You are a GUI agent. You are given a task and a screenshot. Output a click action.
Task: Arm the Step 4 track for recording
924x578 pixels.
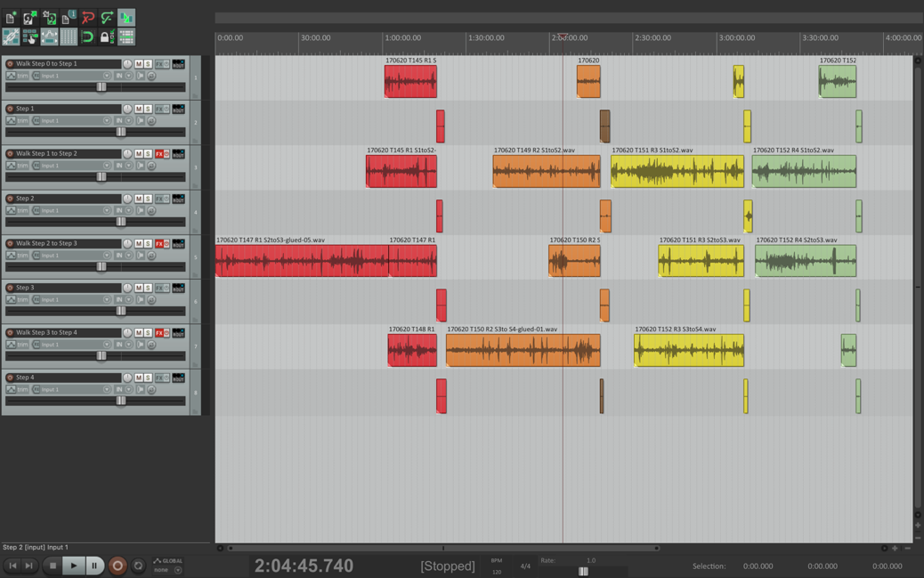10,378
